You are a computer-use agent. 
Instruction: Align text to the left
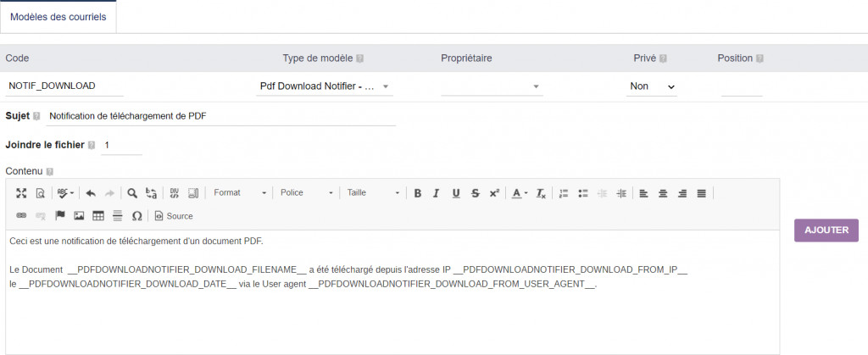pyautogui.click(x=643, y=193)
